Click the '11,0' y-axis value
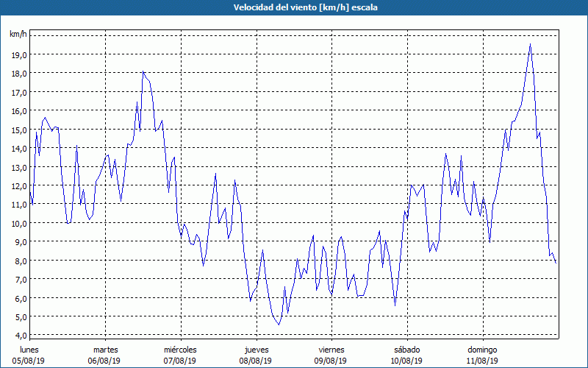This screenshot has height=368, width=588. 19,205
